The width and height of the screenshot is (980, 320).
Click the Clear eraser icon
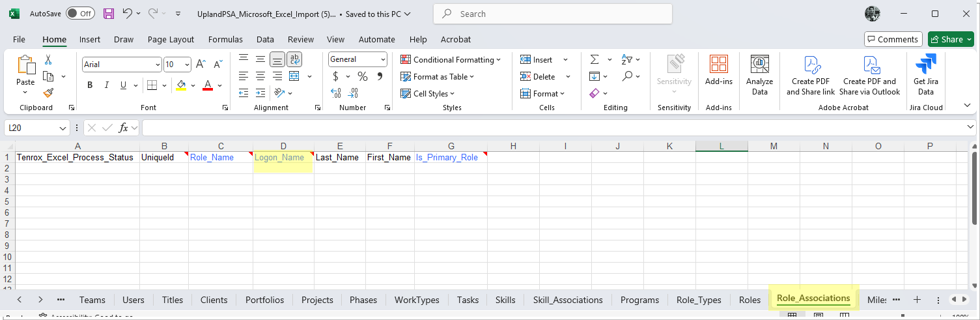[594, 93]
